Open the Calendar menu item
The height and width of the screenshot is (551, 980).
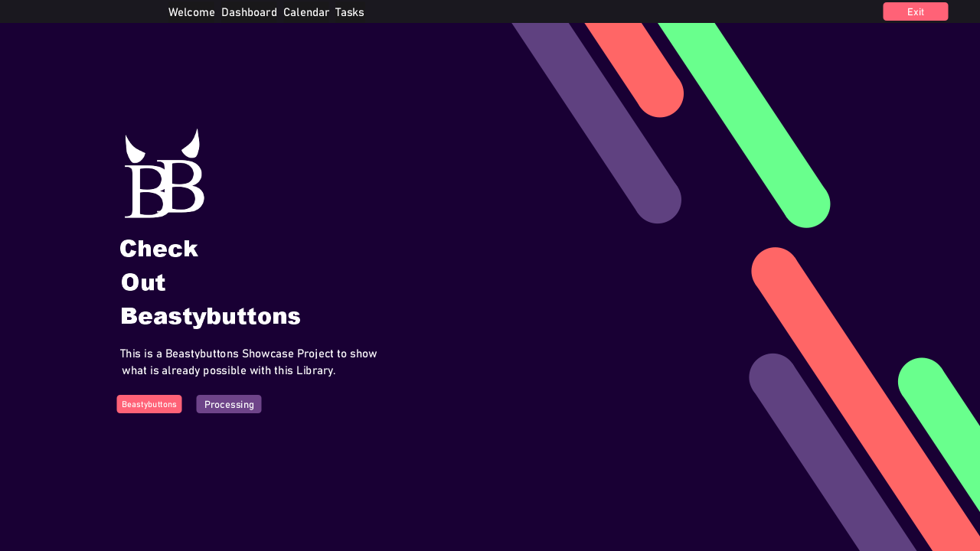306,12
